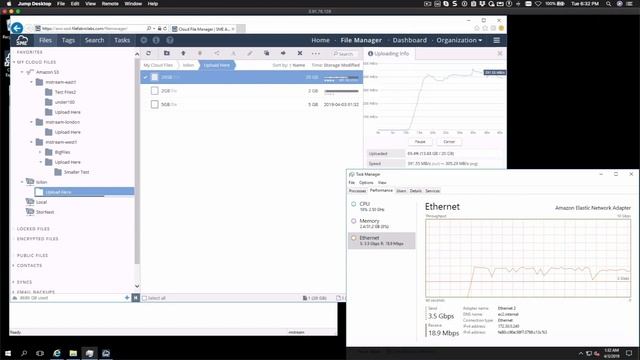This screenshot has height=360, width=640.
Task: Click the plus icon beside storage used
Action: point(127,298)
